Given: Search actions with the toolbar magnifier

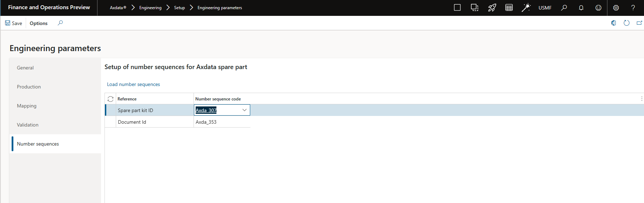Looking at the screenshot, I should 60,23.
